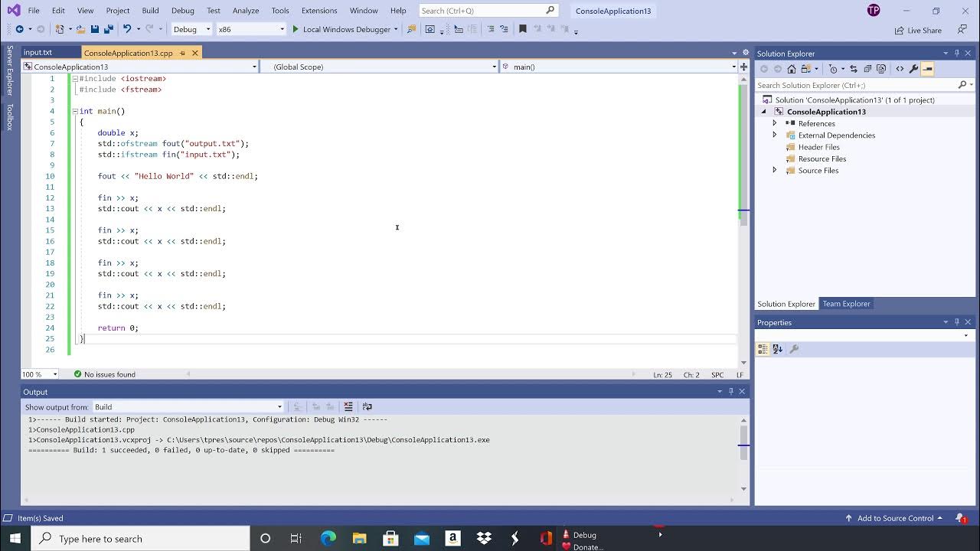Open the Analyze menu
Image resolution: width=980 pixels, height=551 pixels.
pos(246,11)
